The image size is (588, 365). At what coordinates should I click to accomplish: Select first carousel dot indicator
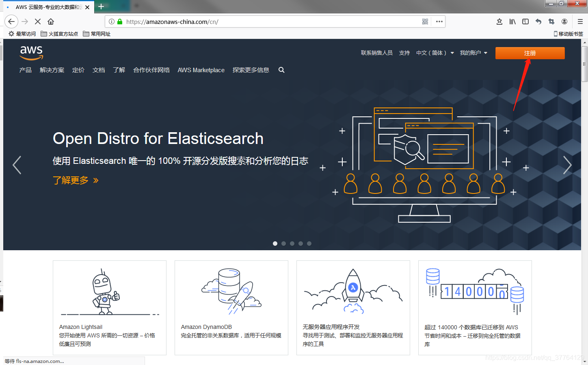pos(275,243)
